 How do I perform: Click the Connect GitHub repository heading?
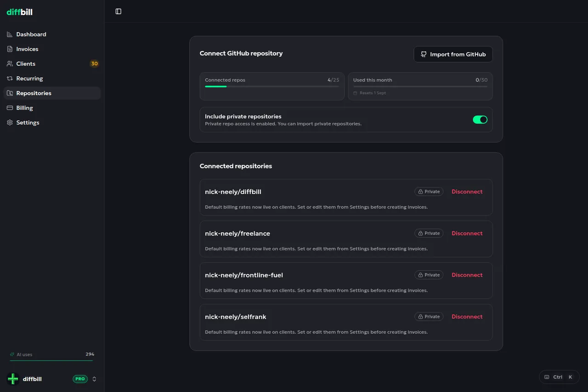click(241, 53)
